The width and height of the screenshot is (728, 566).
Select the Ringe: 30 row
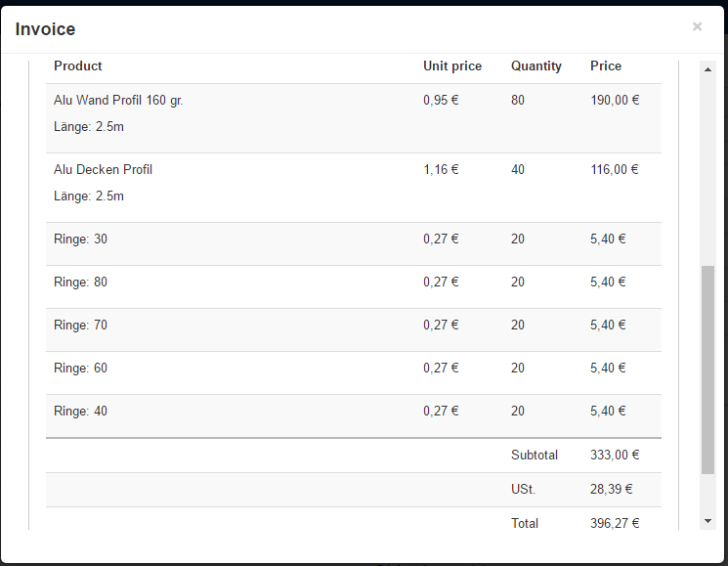pyautogui.click(x=81, y=239)
